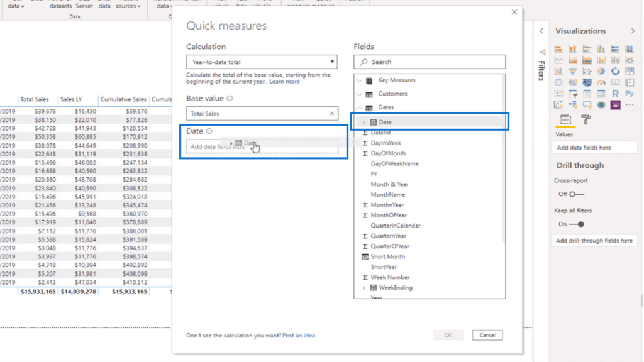Select the pie chart visual

click(601, 72)
